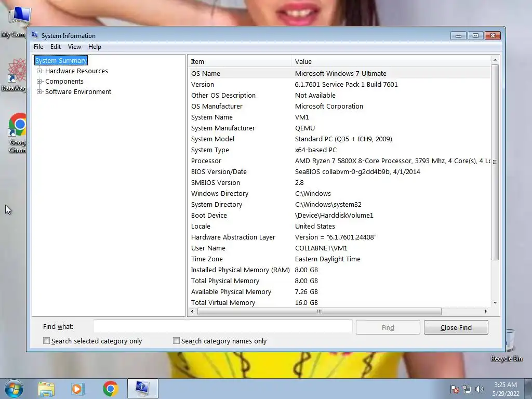Open the network tray icon
The height and width of the screenshot is (399, 532).
coord(467,389)
